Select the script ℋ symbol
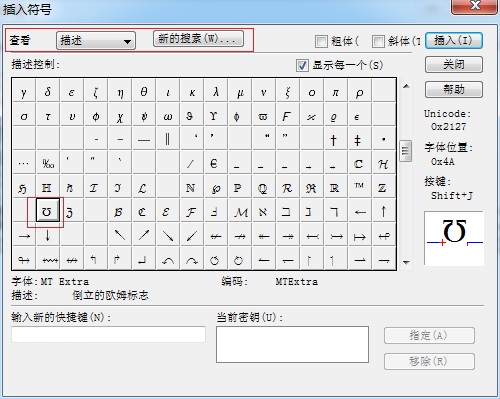Screen dimensions: 500x399 383,164
